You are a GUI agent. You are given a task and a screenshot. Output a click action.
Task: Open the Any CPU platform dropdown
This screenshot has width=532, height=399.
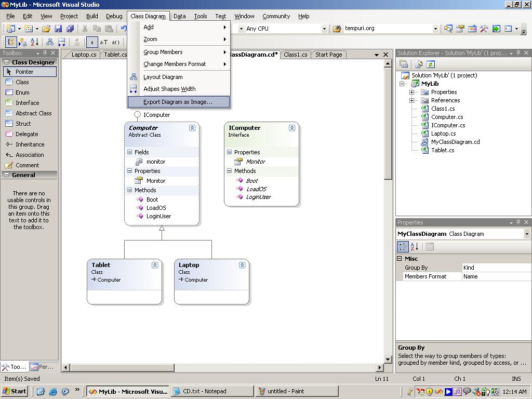(324, 29)
